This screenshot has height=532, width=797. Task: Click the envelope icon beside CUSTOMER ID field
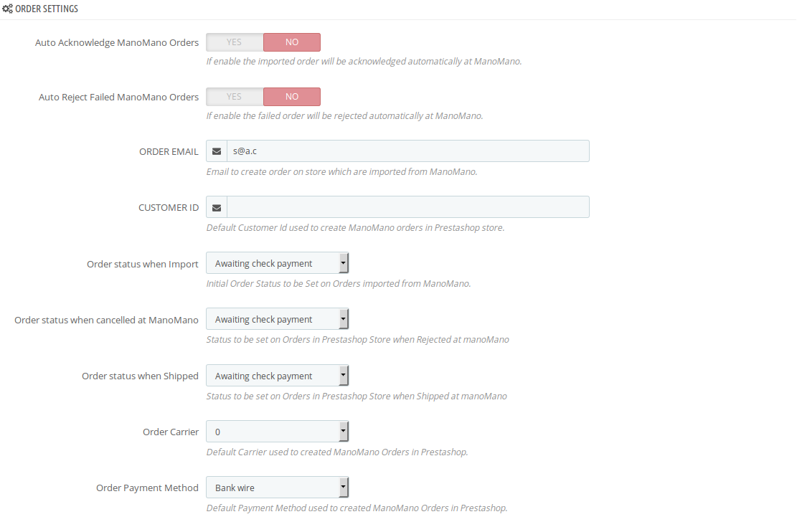click(216, 206)
